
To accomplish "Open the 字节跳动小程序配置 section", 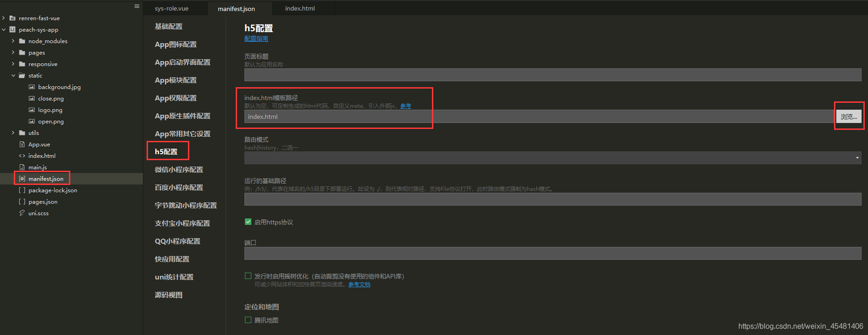I will [x=186, y=206].
